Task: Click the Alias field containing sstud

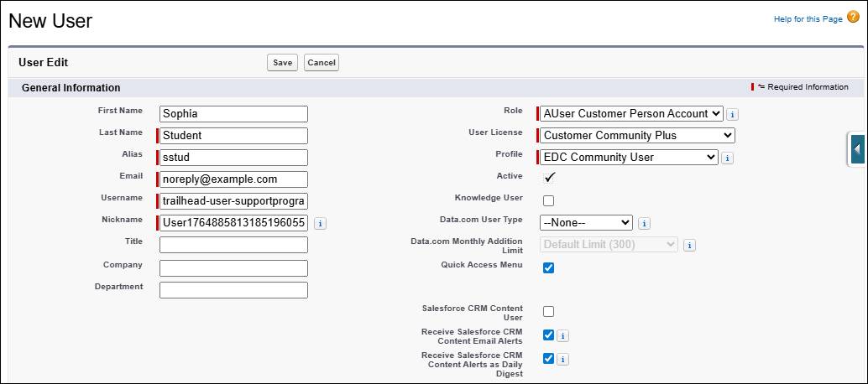Action: 233,158
